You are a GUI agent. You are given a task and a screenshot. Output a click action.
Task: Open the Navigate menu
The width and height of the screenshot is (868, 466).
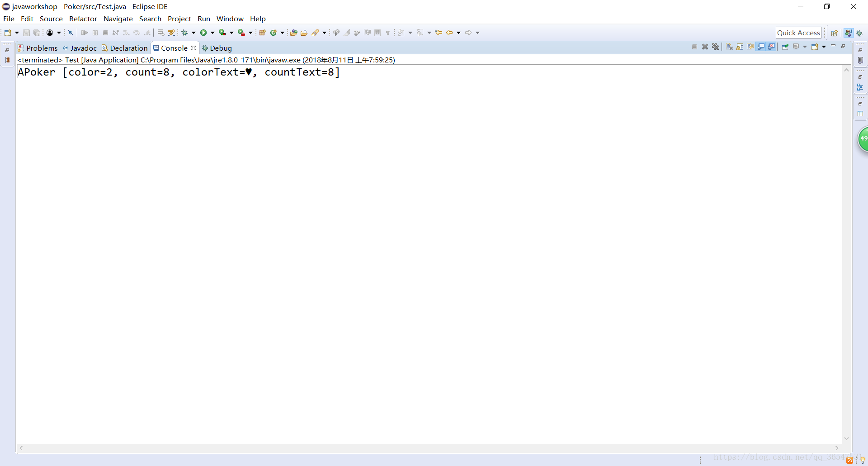pyautogui.click(x=118, y=19)
